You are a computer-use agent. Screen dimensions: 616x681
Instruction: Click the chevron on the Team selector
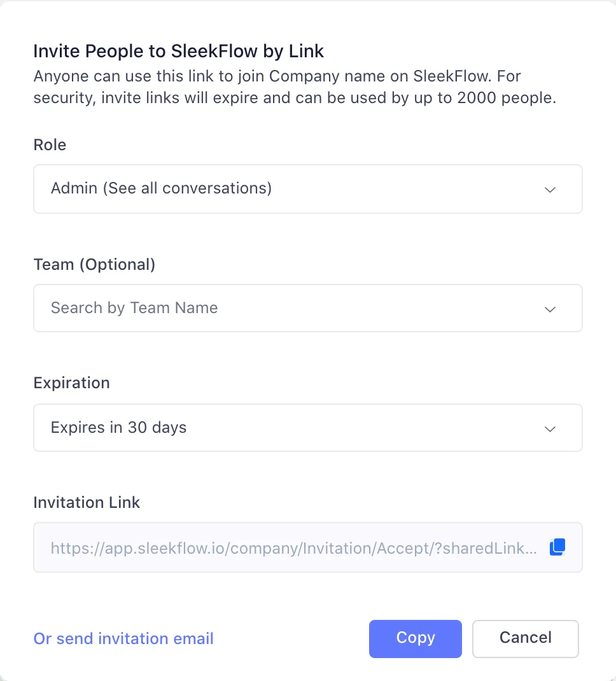click(x=550, y=309)
